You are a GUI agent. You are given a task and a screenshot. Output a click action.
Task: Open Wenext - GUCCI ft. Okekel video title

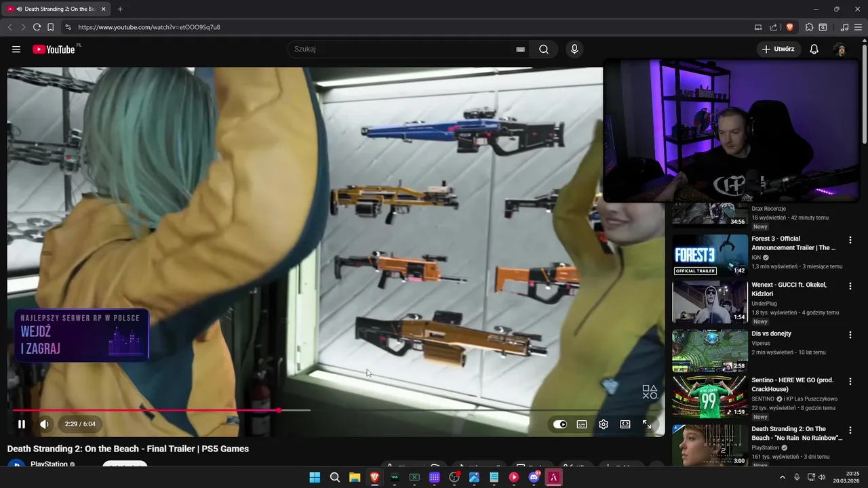click(789, 289)
